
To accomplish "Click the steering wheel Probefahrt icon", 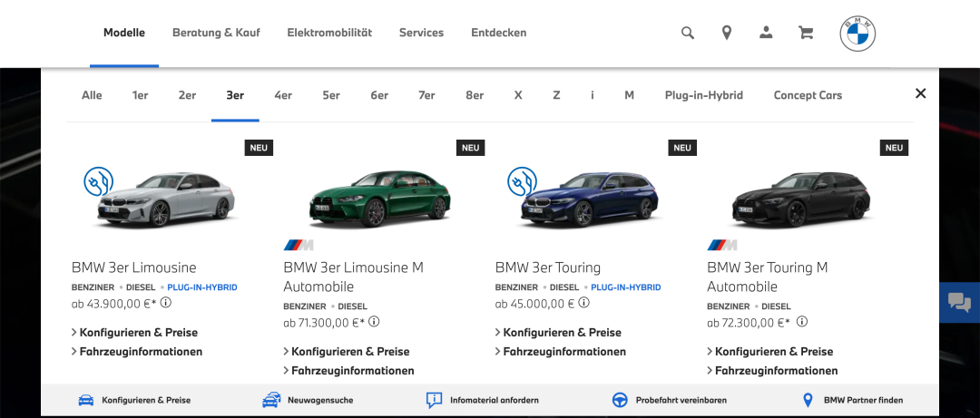I will [620, 400].
